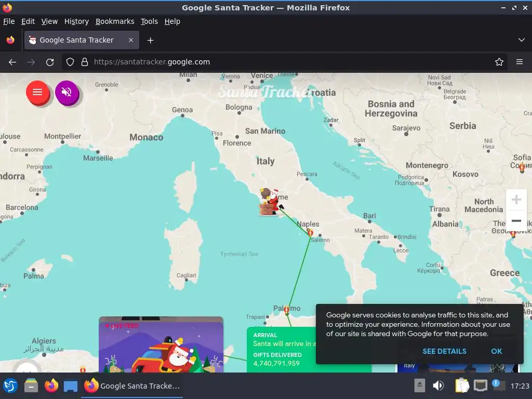
Task: Click the Italy card thumbnail at bottom
Action: pos(458,368)
